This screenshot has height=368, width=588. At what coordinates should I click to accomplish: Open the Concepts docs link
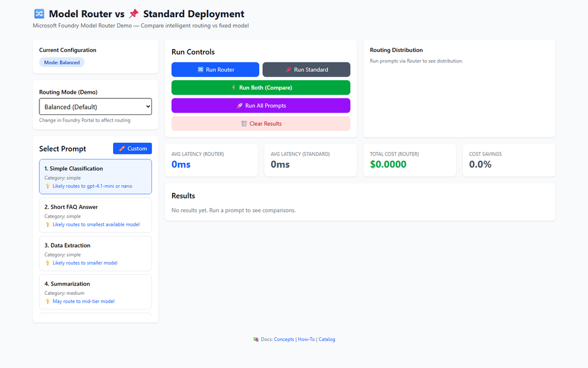[284, 340]
